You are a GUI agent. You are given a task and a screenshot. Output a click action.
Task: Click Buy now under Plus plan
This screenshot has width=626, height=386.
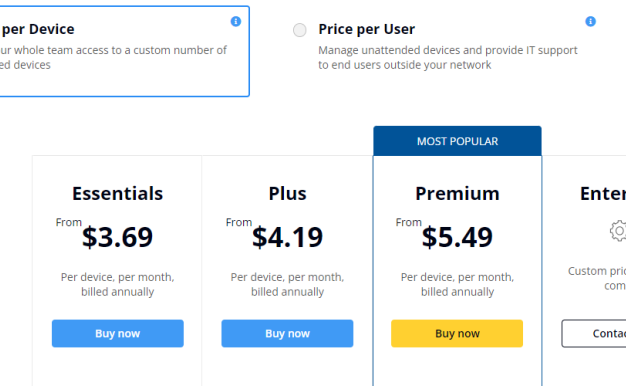(287, 333)
